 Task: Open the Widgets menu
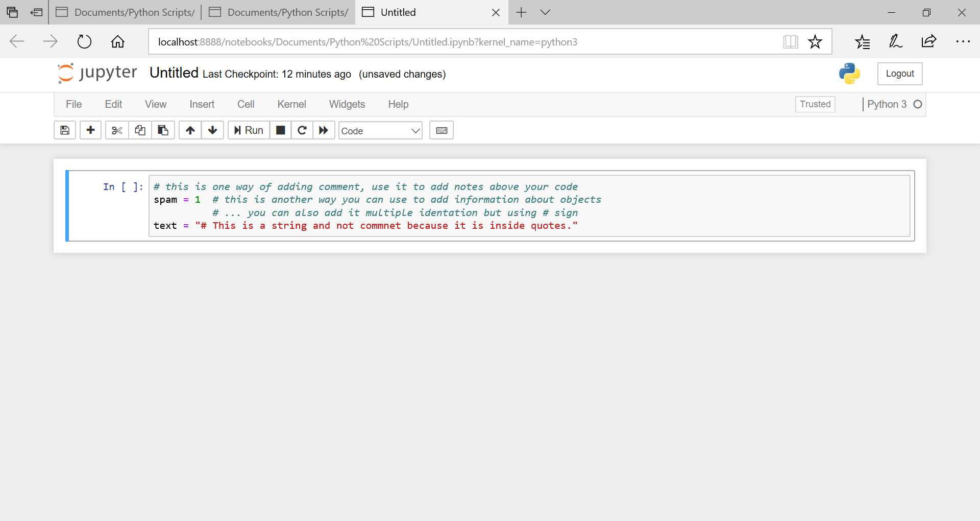[x=347, y=104]
